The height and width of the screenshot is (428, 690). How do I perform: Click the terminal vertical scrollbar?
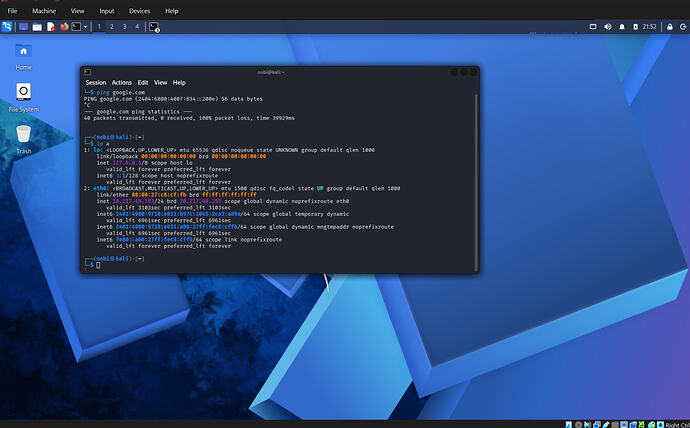pos(476,182)
